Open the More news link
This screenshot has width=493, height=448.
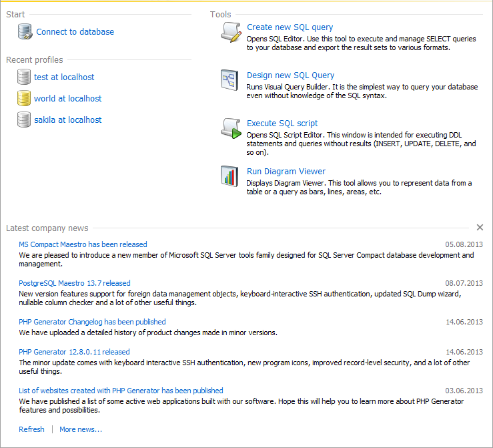81,429
